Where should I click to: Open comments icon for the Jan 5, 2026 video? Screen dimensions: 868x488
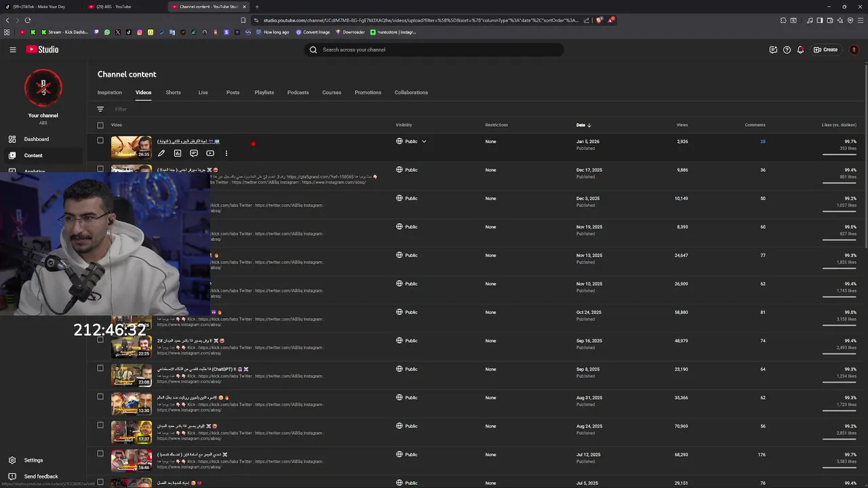click(194, 153)
